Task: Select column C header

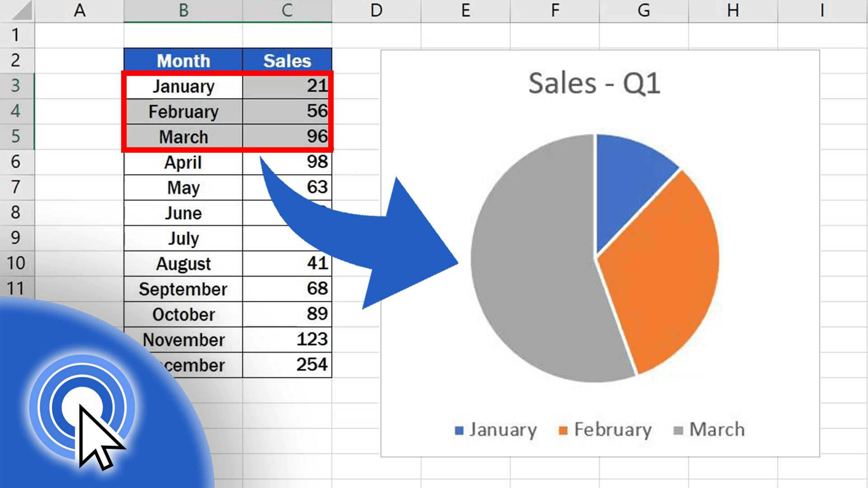Action: [x=287, y=10]
